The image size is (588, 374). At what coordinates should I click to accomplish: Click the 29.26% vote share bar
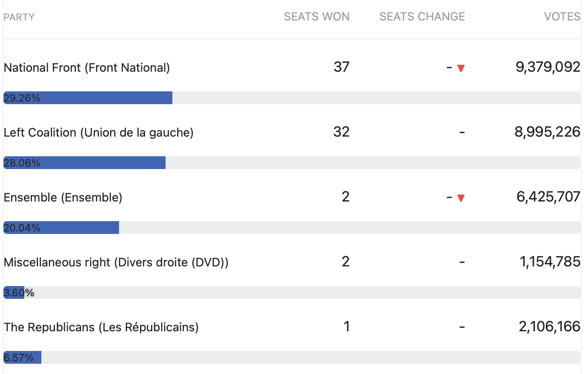[x=88, y=98]
